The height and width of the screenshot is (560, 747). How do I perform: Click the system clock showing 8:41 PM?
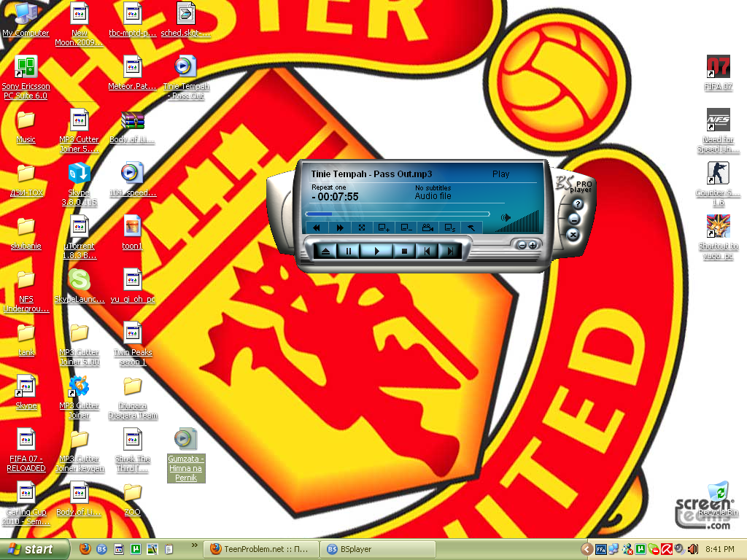(720, 550)
